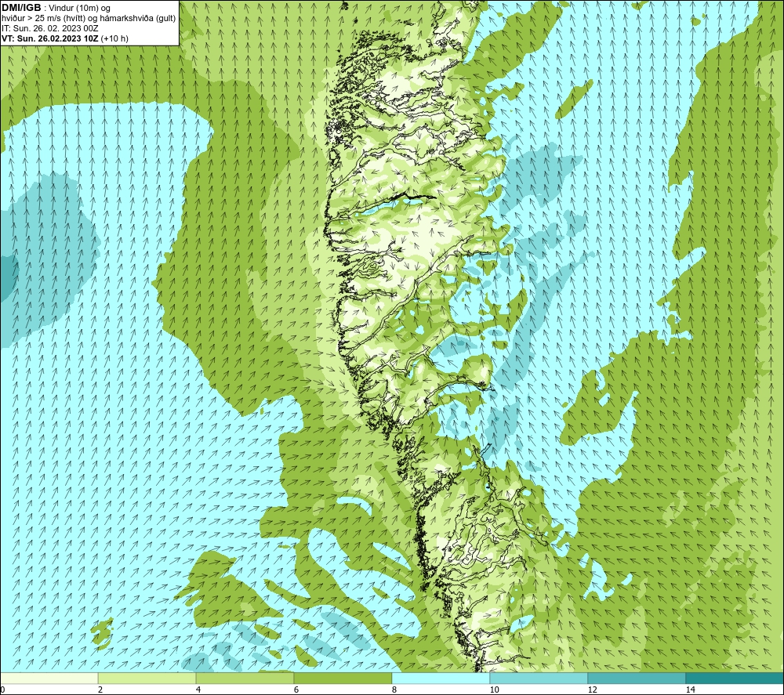Click the scale label '12'
Screen dimensions: 784x695
[592, 690]
